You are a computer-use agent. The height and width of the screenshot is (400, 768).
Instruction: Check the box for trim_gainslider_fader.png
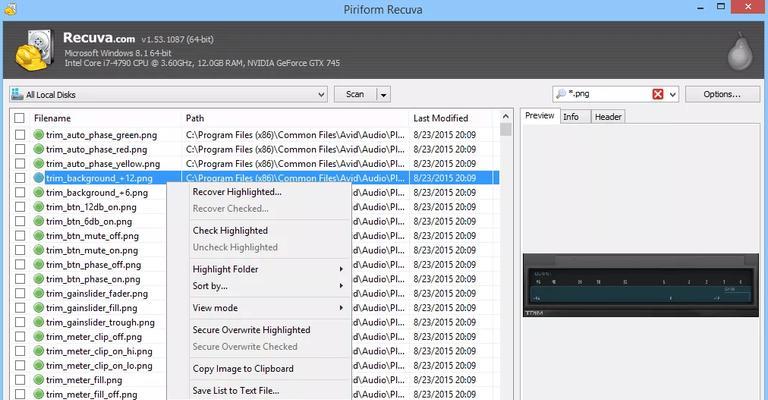20,294
